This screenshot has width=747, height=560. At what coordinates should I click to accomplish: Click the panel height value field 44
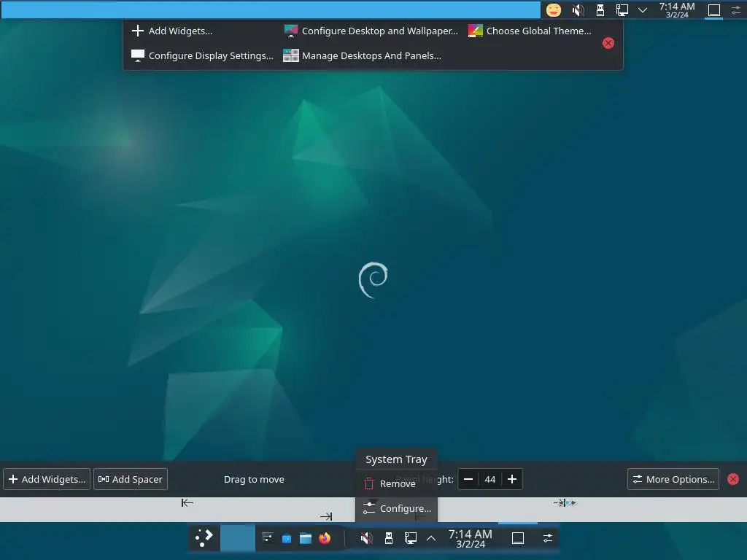point(490,479)
